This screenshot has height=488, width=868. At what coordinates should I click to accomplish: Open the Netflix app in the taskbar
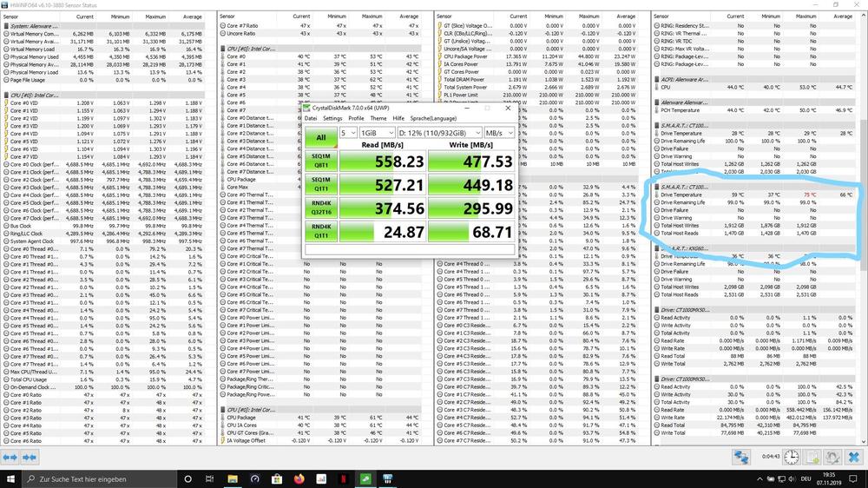(x=344, y=478)
